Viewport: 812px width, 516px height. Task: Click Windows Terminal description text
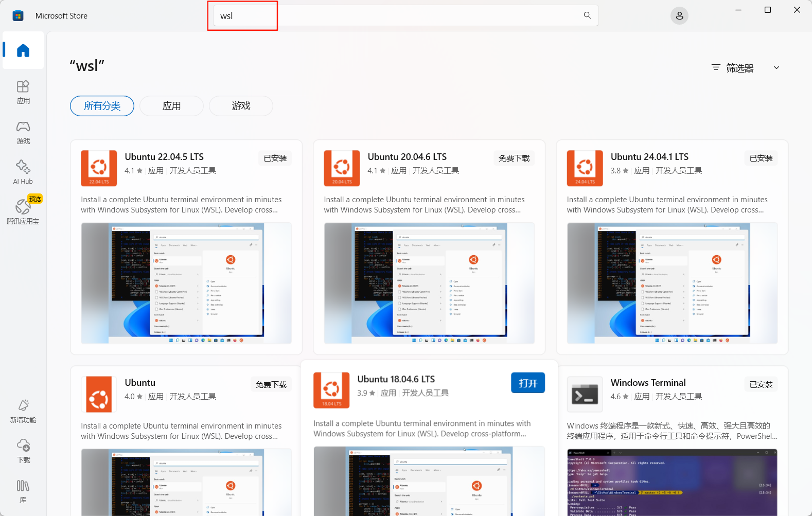[x=672, y=431]
